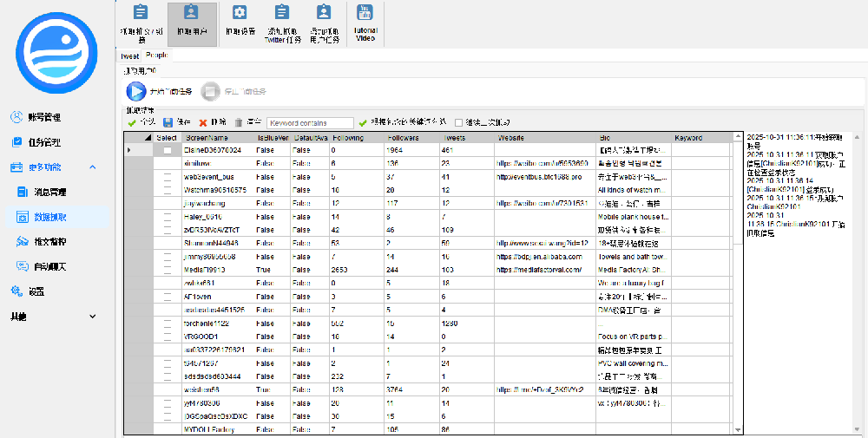Toggle the checkbox right of the keyword filter

click(458, 123)
